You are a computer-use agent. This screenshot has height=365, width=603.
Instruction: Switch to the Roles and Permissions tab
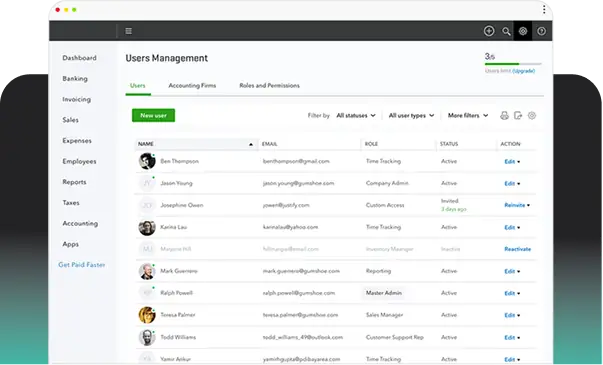point(269,85)
